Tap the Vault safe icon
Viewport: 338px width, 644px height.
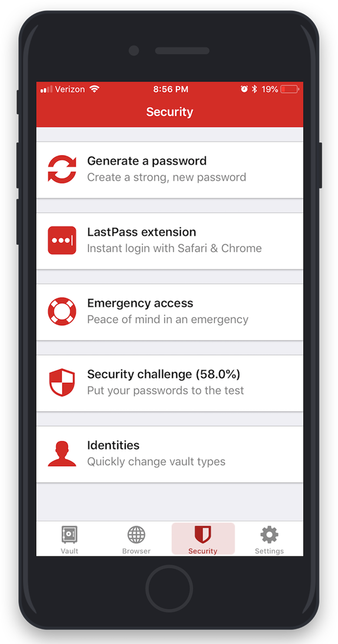click(x=69, y=534)
